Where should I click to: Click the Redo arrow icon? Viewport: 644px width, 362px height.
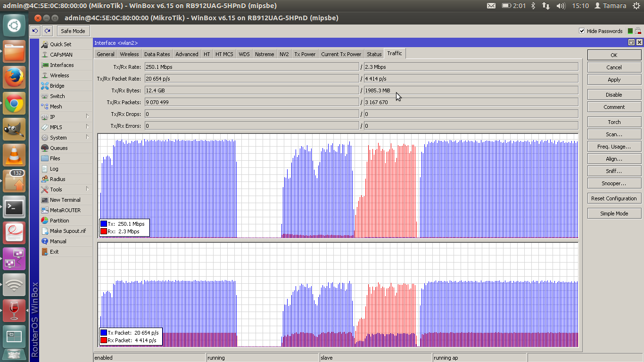(x=47, y=31)
